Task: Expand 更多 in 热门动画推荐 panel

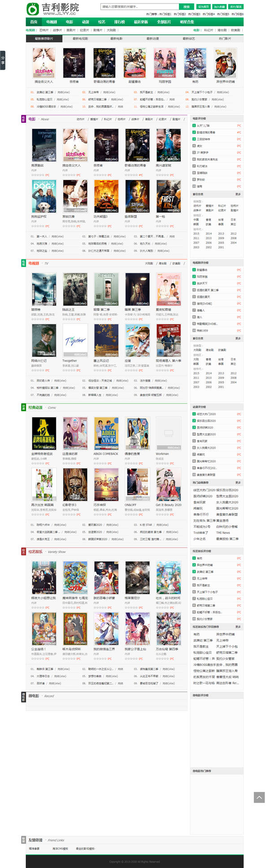Action: pos(238,483)
